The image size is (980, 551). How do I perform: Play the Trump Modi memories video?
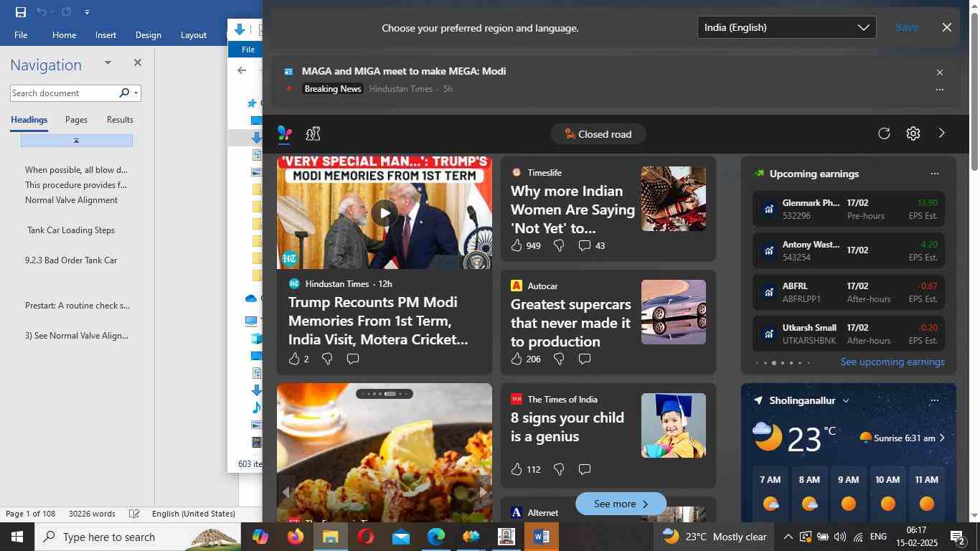(385, 212)
